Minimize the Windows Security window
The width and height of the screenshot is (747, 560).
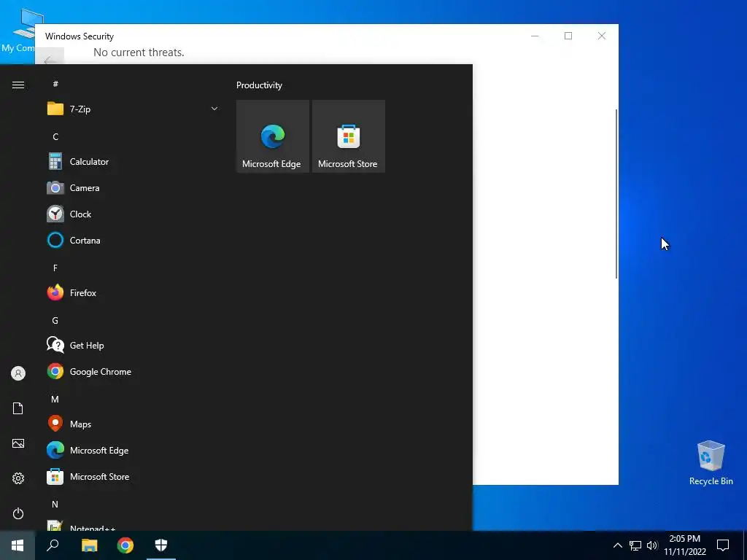535,36
